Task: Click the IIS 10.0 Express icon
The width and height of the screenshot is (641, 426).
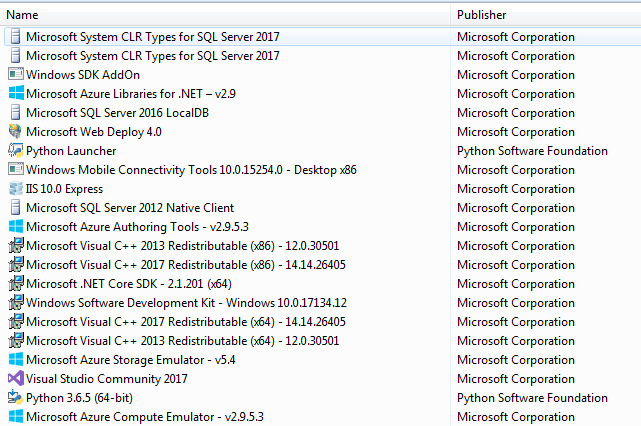Action: [16, 189]
